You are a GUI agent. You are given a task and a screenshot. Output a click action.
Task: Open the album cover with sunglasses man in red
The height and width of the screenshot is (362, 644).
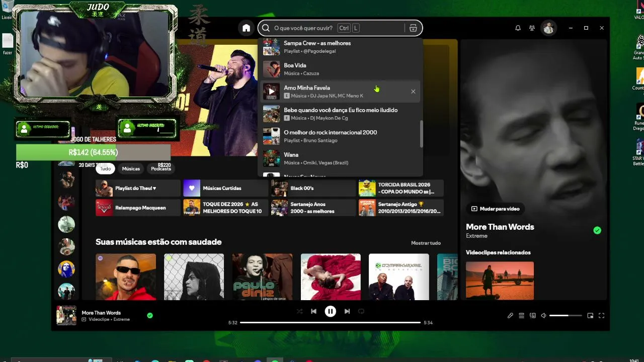[126, 277]
